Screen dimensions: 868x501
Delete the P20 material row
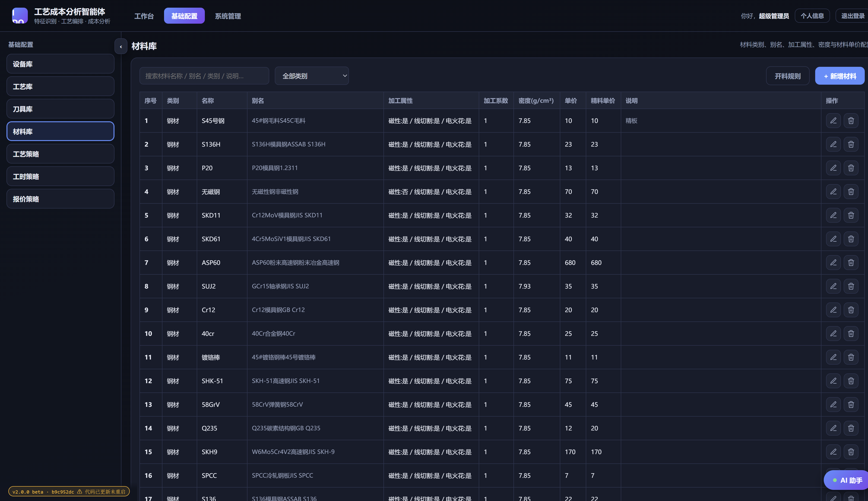851,168
